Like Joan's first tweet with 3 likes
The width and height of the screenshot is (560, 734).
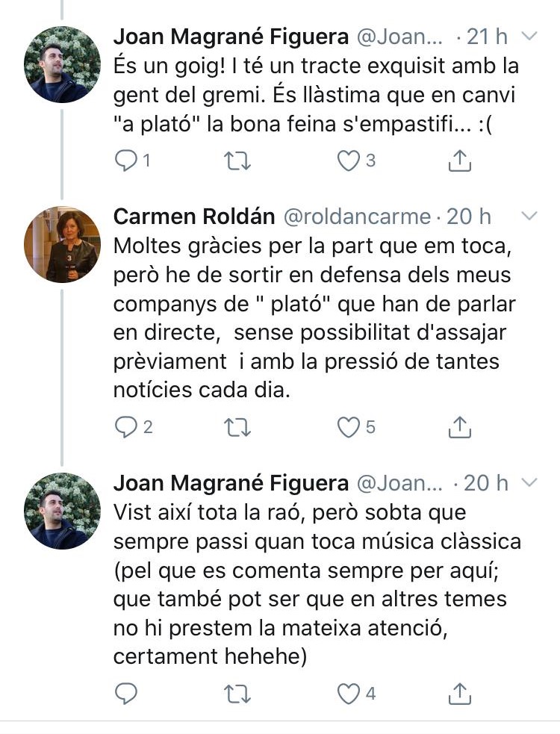(349, 160)
